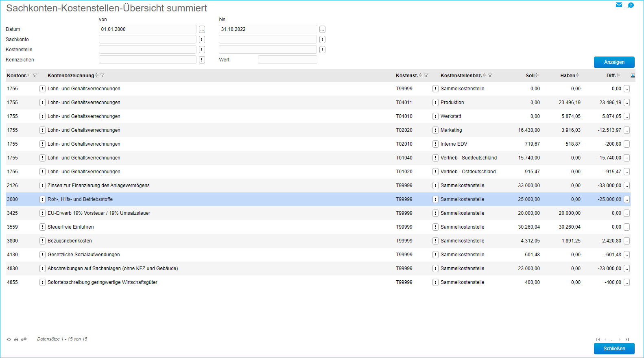Open the help speech bubble icon
Image resolution: width=644 pixels, height=358 pixels.
click(x=631, y=5)
